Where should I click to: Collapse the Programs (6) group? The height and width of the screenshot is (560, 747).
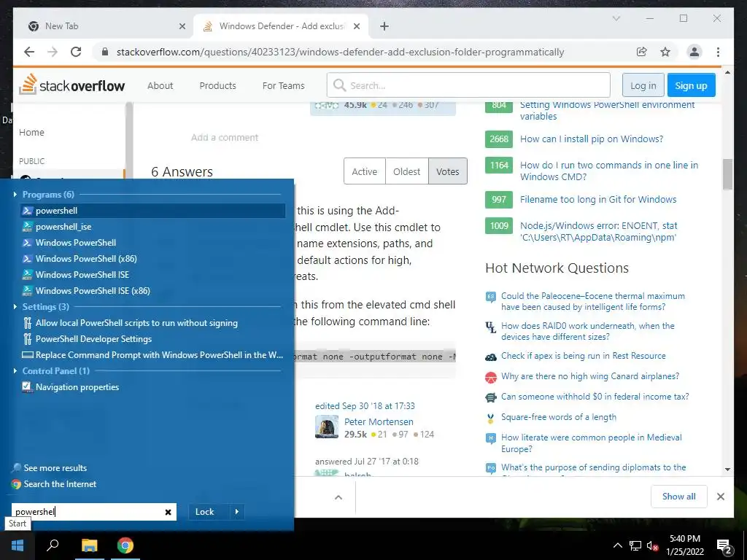(15, 194)
